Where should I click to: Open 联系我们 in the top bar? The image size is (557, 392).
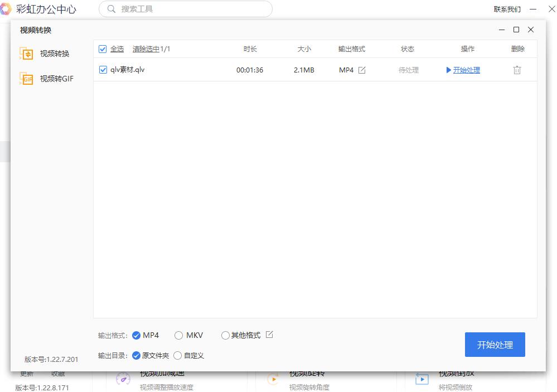[507, 9]
